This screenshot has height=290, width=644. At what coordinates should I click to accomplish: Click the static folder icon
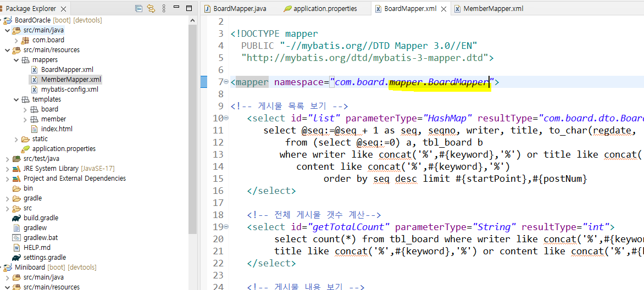click(25, 139)
